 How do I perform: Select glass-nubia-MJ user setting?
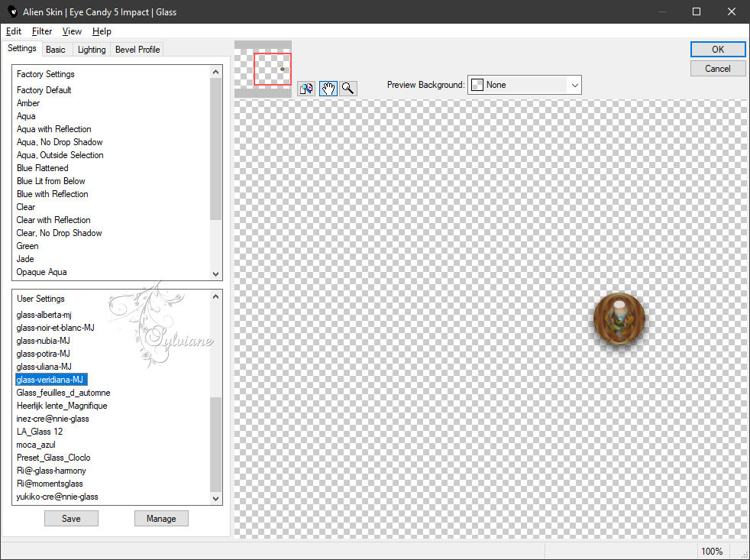[x=43, y=340]
